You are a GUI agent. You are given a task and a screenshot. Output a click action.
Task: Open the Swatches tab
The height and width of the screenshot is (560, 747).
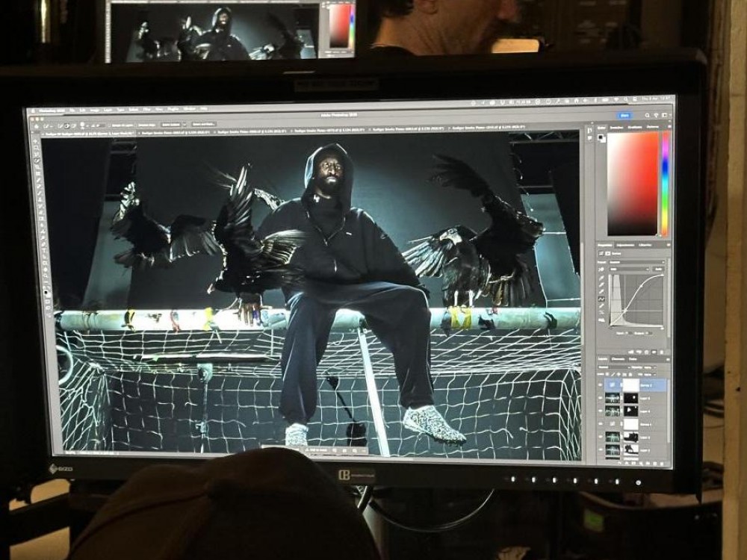618,128
